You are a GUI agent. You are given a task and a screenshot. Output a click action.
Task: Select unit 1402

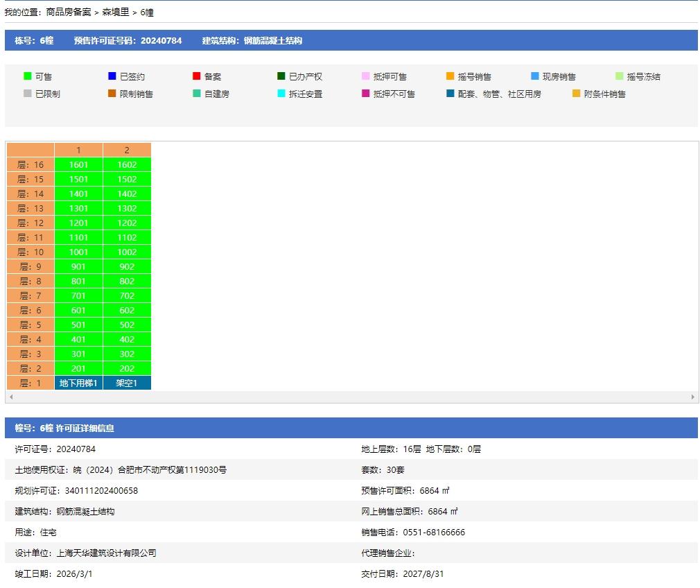tap(128, 194)
